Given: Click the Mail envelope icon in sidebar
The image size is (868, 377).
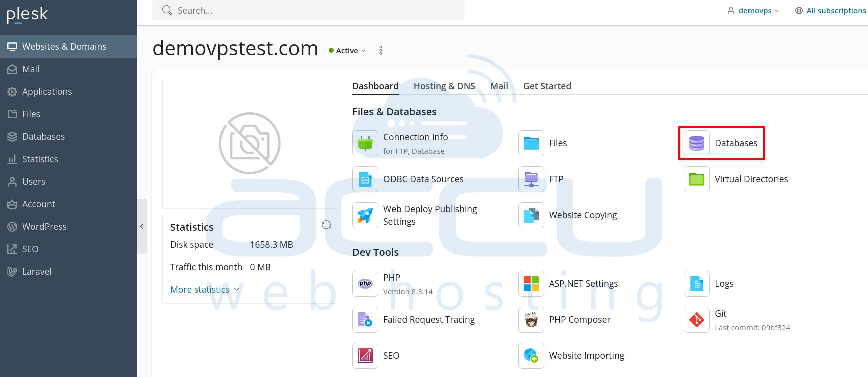Looking at the screenshot, I should 12,69.
